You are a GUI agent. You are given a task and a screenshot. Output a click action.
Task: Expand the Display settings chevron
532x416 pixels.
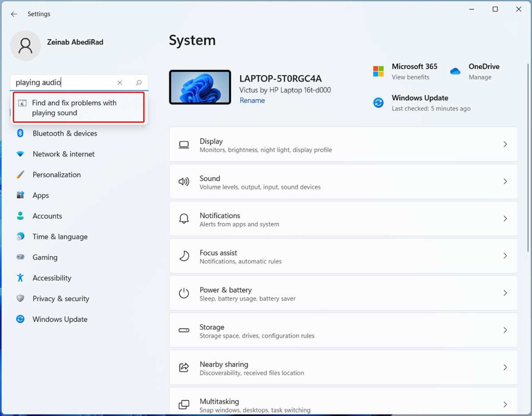[505, 144]
